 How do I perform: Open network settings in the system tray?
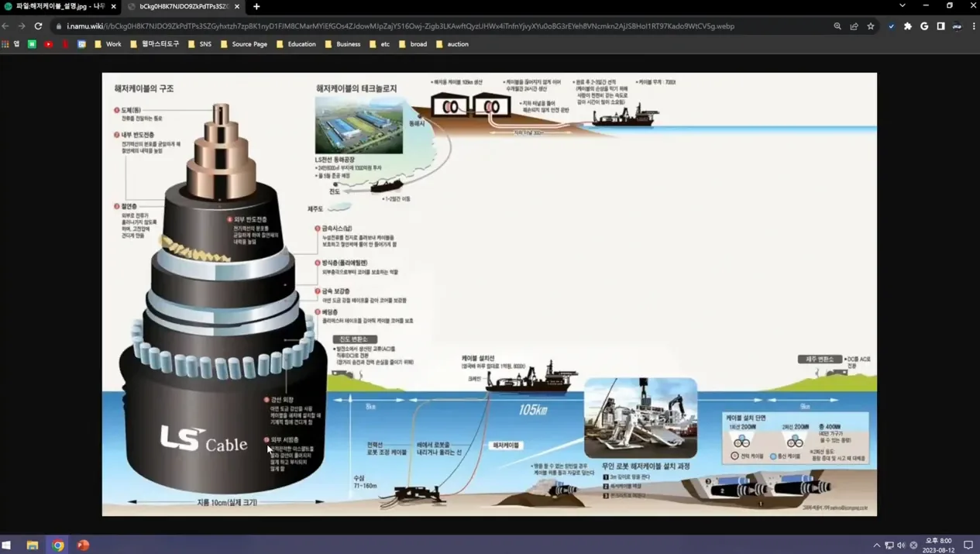[889, 545]
